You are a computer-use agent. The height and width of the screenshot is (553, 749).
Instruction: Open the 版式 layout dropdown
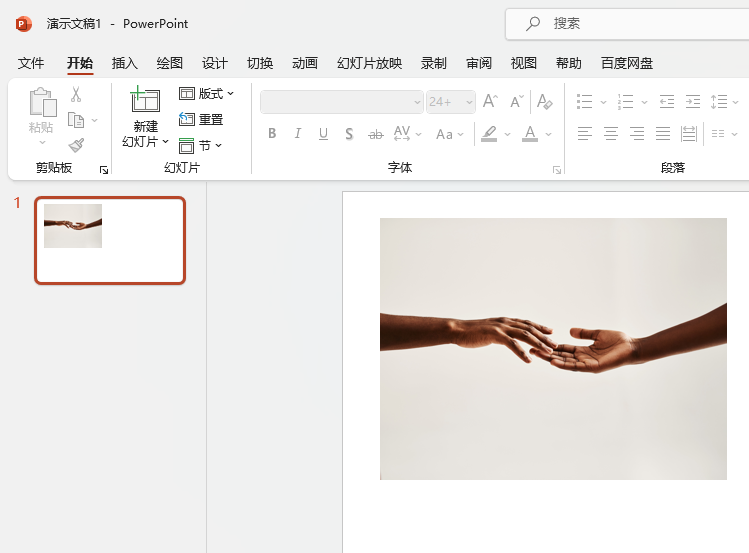(x=206, y=94)
